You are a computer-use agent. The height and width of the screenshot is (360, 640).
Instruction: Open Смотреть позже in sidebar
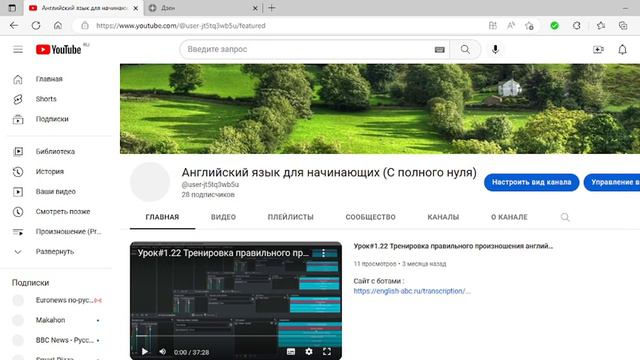(x=63, y=211)
